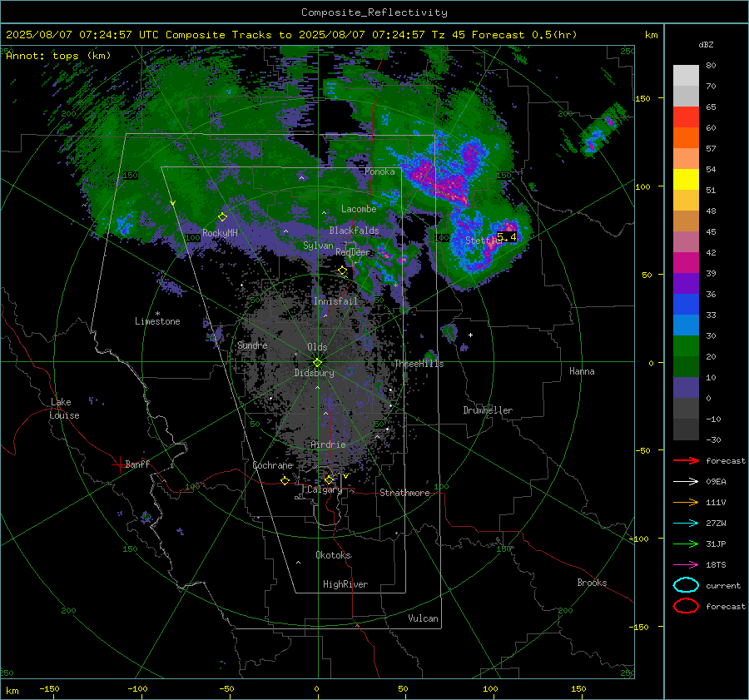Click the Vulcan town label
Viewport: 749px width, 700px height.
(424, 618)
